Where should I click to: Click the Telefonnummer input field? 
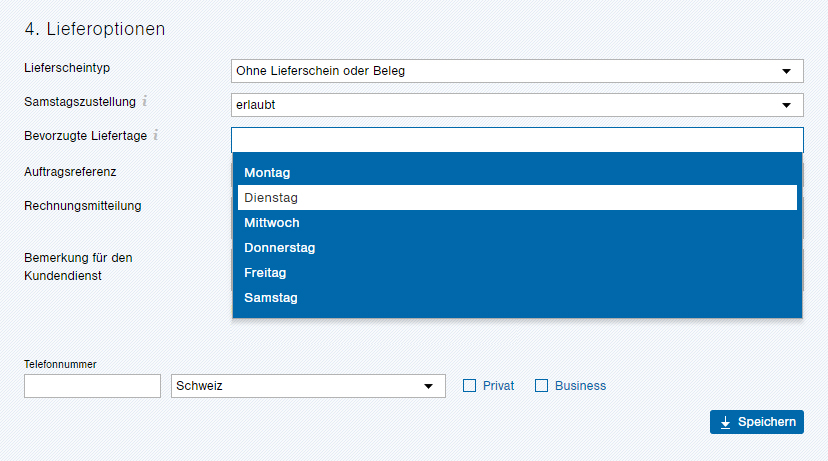[92, 386]
